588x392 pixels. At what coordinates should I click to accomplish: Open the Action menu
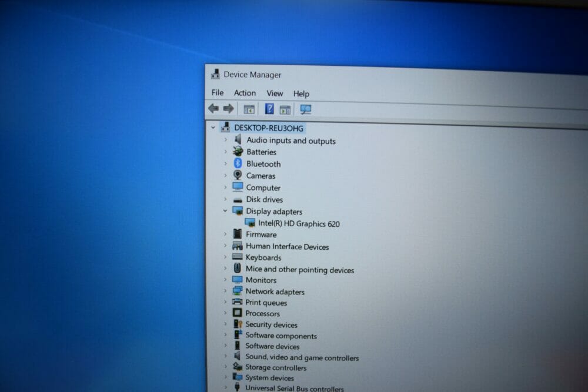pos(245,93)
